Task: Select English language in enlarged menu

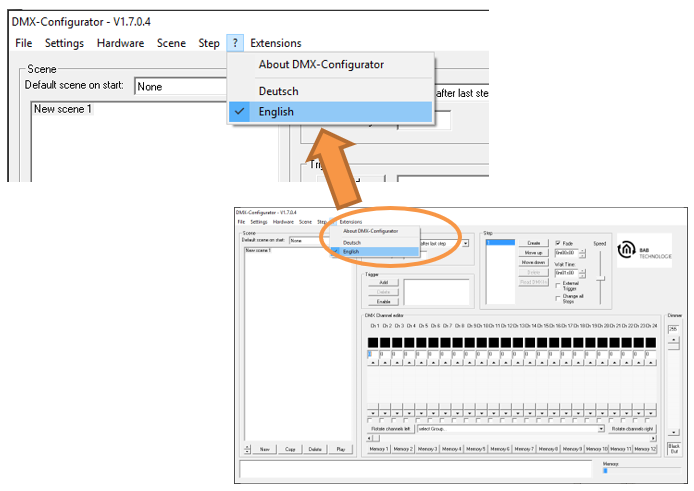Action: (331, 112)
